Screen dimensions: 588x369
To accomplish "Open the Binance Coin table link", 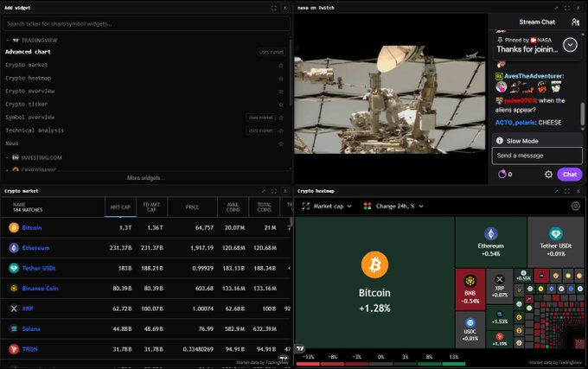I will point(40,289).
